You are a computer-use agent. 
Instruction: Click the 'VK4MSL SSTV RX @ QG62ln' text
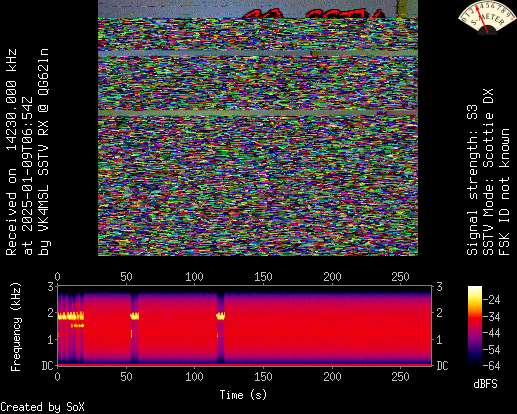tap(44, 152)
